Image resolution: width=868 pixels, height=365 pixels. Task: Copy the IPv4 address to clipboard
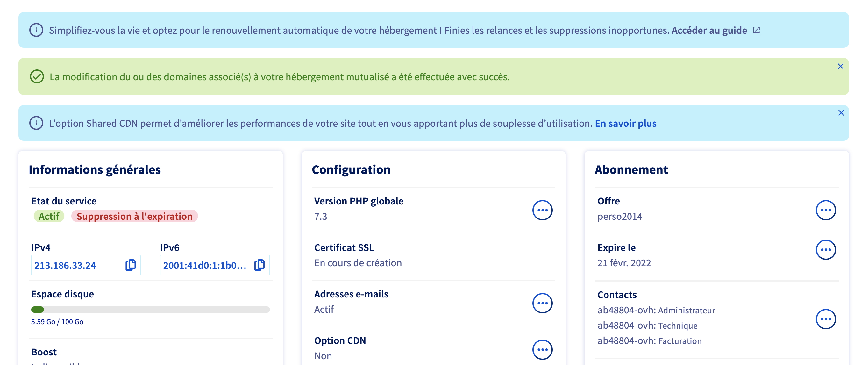(131, 265)
